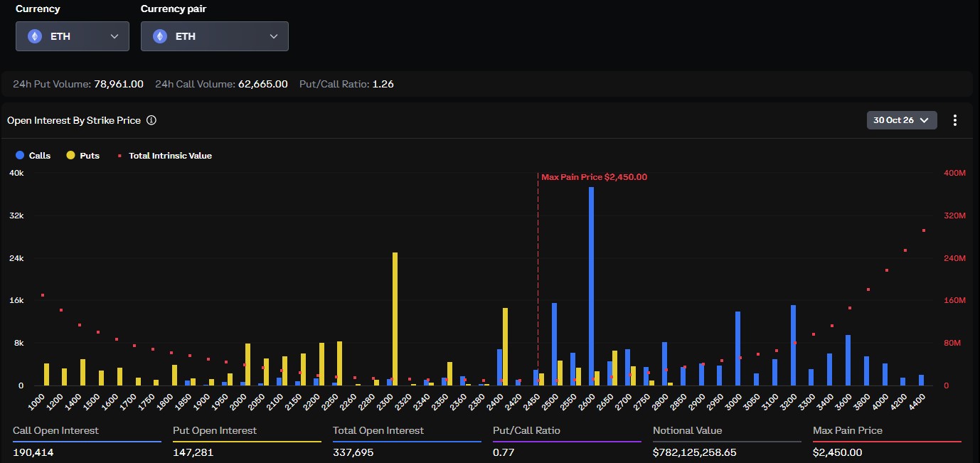Click the 24k label on left axis
Image resolution: width=980 pixels, height=463 pixels.
[16, 258]
